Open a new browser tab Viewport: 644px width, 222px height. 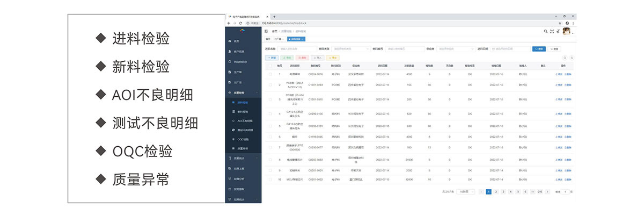274,17
